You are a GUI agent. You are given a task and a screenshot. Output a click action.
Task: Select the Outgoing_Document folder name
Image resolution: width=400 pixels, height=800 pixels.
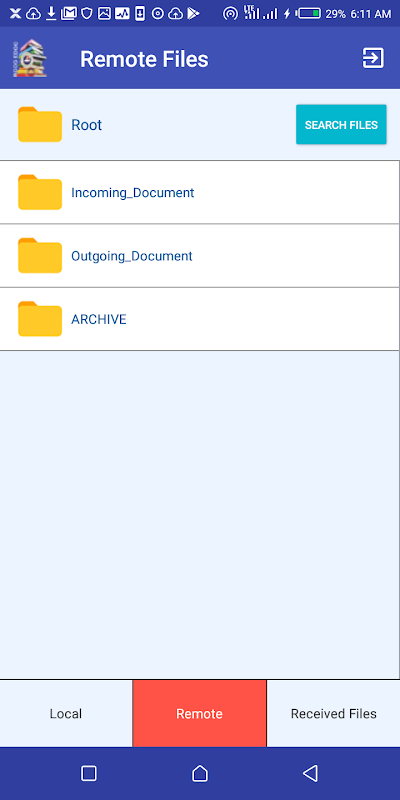tap(132, 256)
